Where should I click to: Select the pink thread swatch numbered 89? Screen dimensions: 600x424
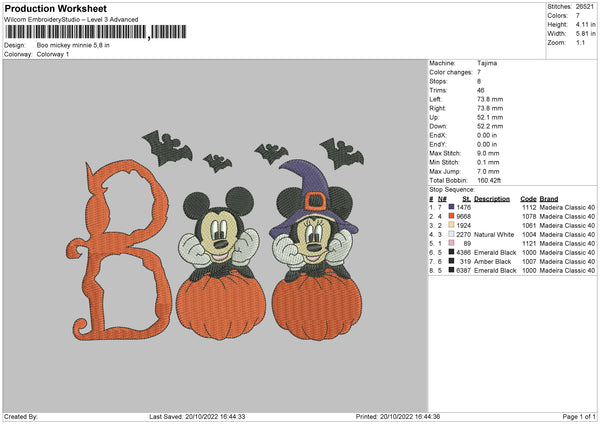[454, 243]
